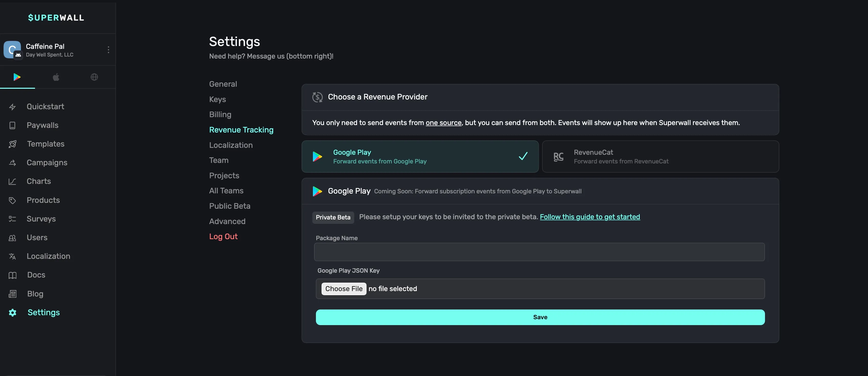Click the Blog newspaper icon
Viewport: 868px width, 376px height.
click(x=13, y=294)
